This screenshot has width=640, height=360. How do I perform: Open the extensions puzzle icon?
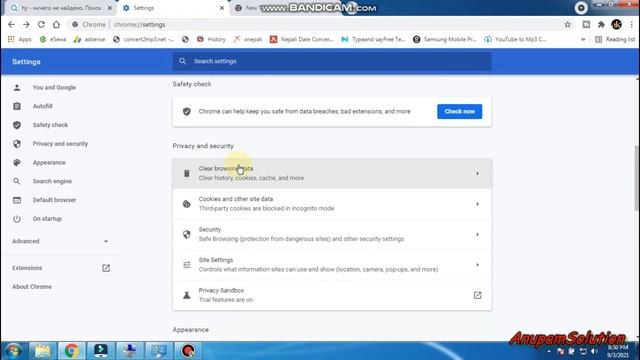601,24
